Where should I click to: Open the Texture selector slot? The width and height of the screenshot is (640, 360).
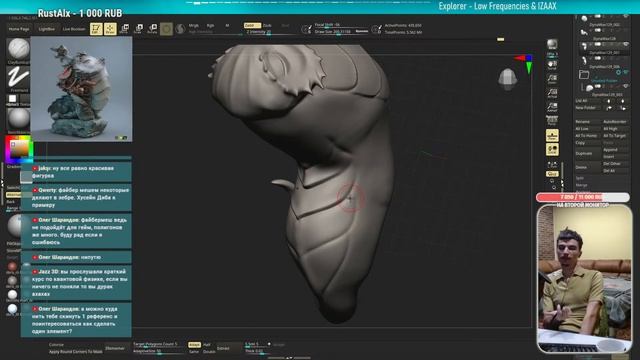pos(25,99)
